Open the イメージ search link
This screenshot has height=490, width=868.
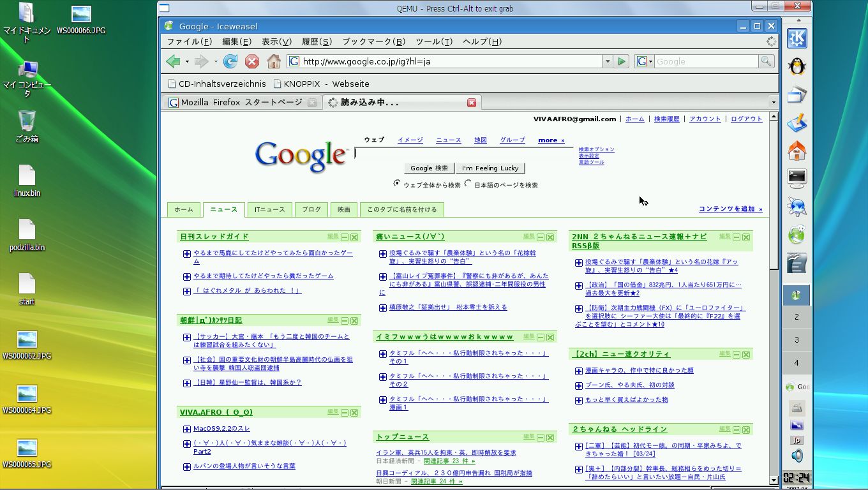410,140
